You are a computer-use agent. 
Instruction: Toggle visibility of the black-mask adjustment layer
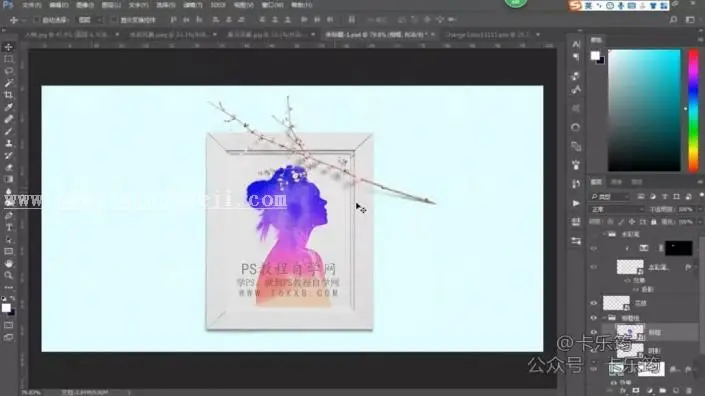click(593, 248)
